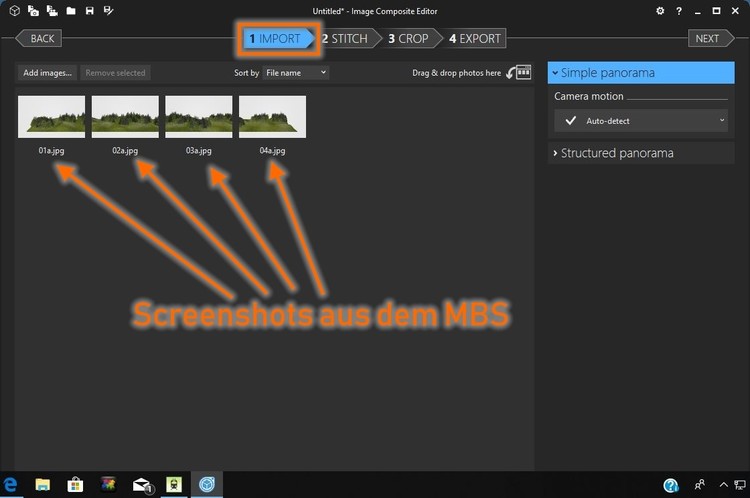Click New Panorama From Images icon
The width and height of the screenshot is (750, 498).
point(33,11)
